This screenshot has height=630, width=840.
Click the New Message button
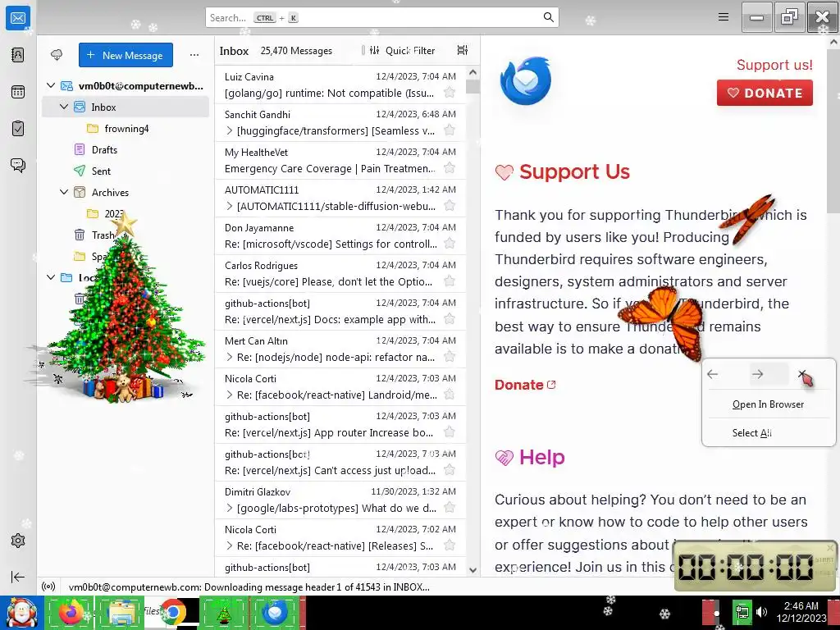pyautogui.click(x=126, y=55)
